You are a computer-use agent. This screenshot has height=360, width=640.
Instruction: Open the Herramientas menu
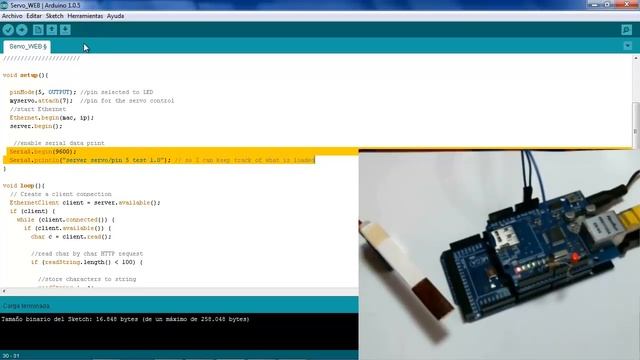click(x=85, y=16)
